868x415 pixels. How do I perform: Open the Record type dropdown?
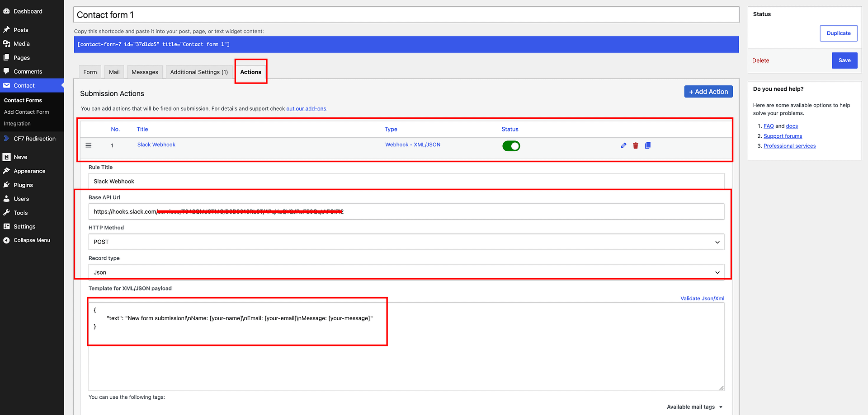(406, 272)
